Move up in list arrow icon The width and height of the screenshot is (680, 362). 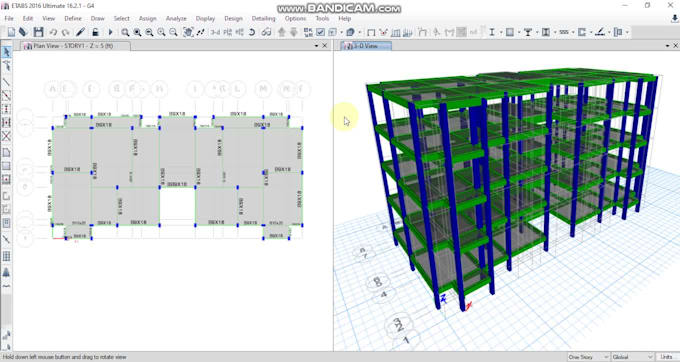point(282,32)
